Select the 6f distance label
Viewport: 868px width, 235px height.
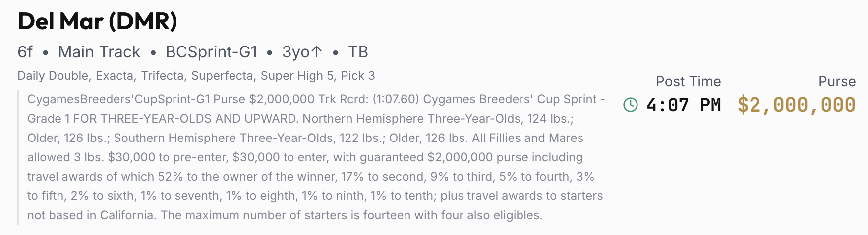(25, 52)
